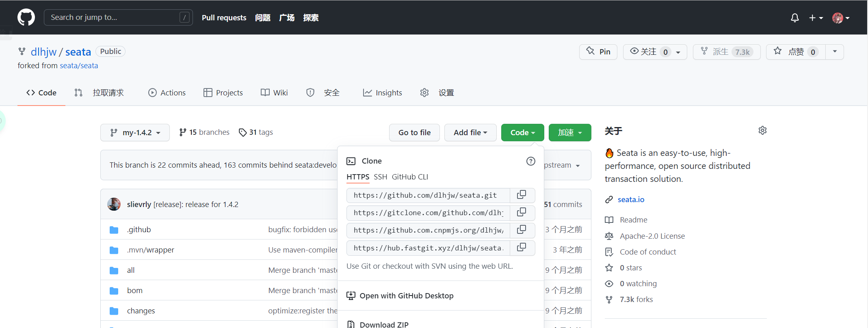The height and width of the screenshot is (328, 868).
Task: Open the Add file dropdown
Action: [x=470, y=133]
